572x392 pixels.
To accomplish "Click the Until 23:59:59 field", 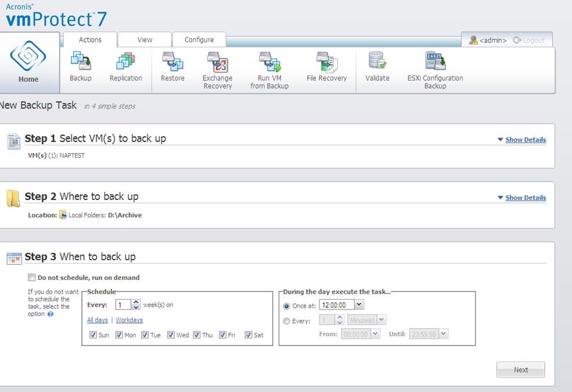I will (x=424, y=334).
